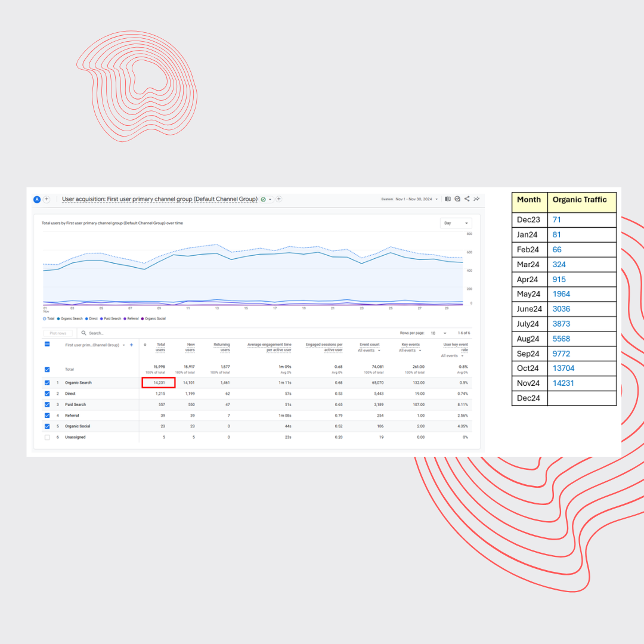Expand the Rows per page dropdown

(x=438, y=333)
